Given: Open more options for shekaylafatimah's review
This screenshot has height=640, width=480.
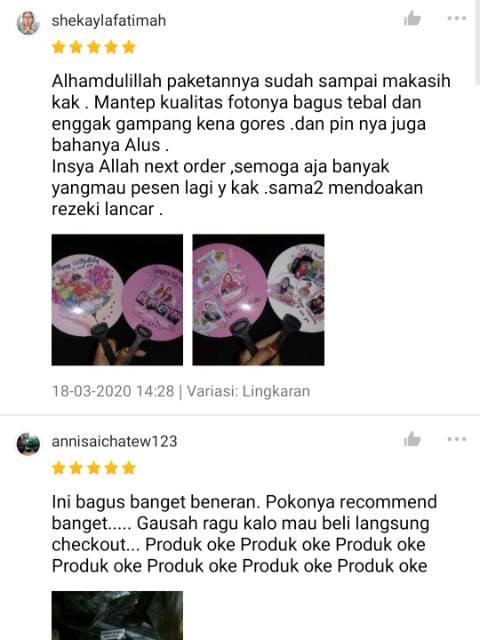Looking at the screenshot, I should (x=457, y=18).
